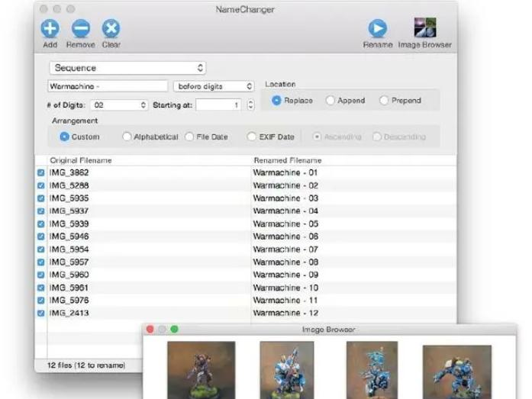Click the 'Warmachine -' text field
Image resolution: width=532 pixels, height=399 pixels.
[108, 86]
